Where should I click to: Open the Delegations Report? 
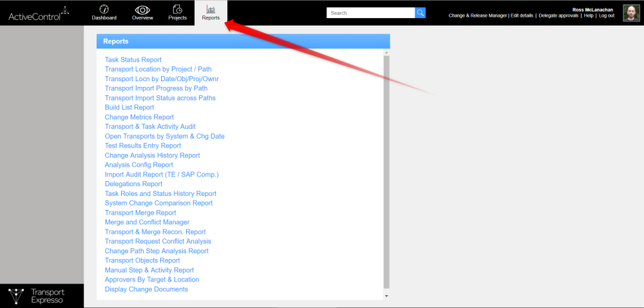(133, 184)
